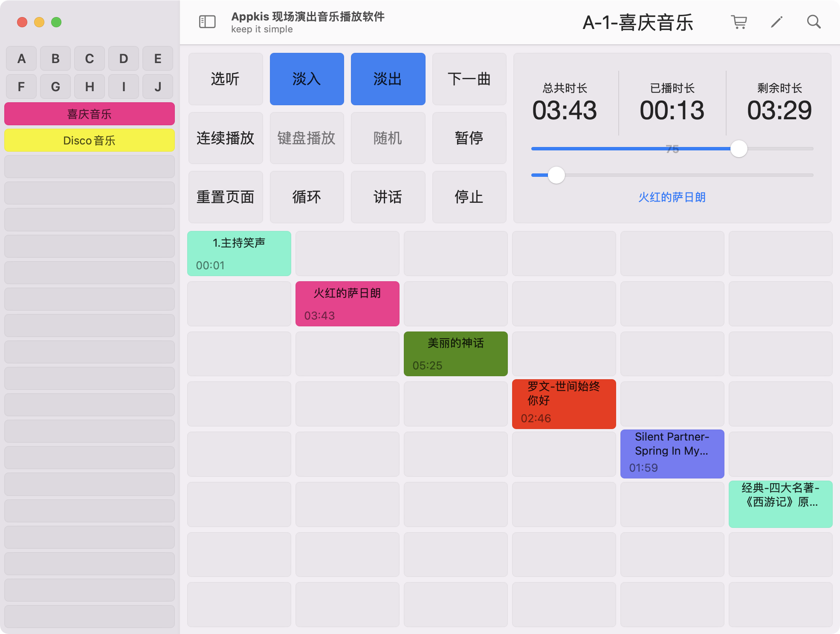This screenshot has width=840, height=634.
Task: Select bank H
Action: click(90, 86)
